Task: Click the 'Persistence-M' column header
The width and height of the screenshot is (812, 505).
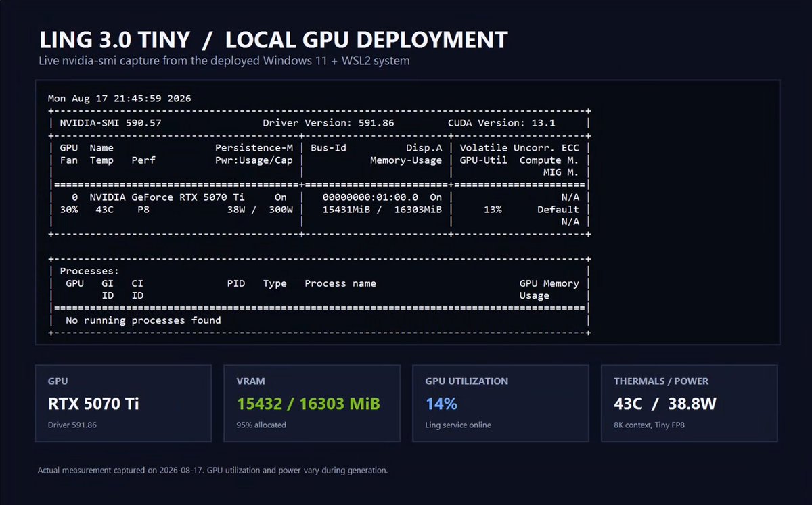Action: (x=254, y=148)
